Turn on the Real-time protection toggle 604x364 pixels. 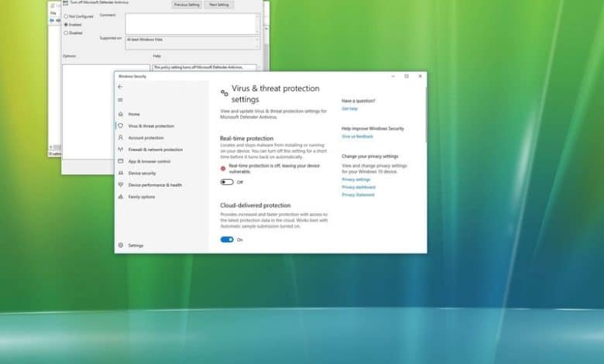click(x=227, y=182)
